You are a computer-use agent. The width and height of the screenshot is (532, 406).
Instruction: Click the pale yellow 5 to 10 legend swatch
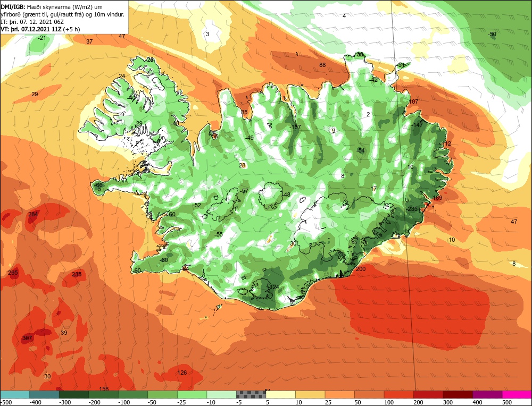click(x=280, y=394)
